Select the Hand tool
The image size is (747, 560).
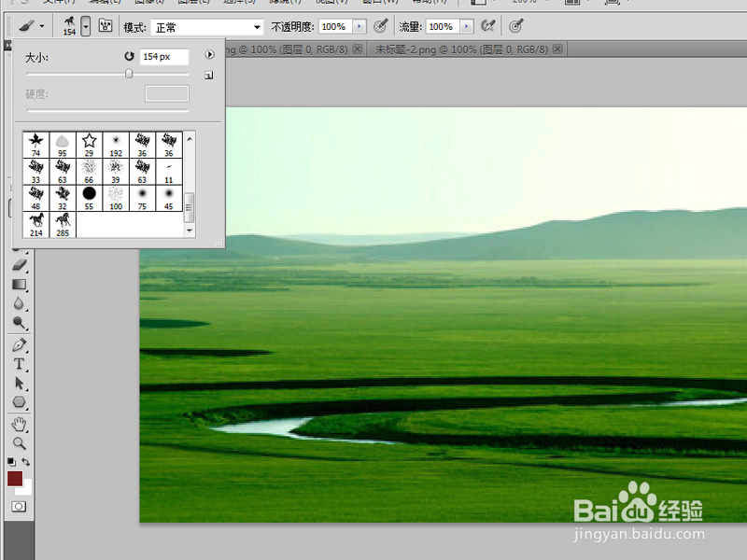tap(19, 424)
